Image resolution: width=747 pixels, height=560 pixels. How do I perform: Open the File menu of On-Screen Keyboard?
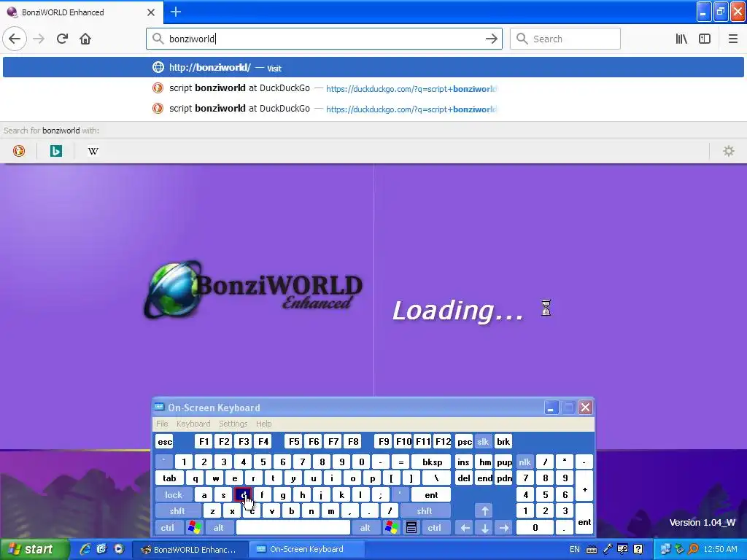(x=162, y=424)
